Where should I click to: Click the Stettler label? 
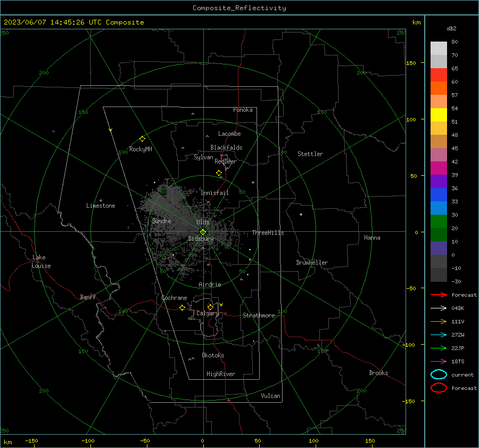pos(310,154)
